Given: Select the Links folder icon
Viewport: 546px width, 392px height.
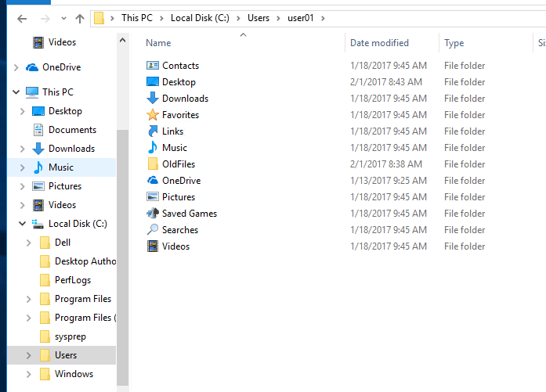Looking at the screenshot, I should click(x=153, y=131).
